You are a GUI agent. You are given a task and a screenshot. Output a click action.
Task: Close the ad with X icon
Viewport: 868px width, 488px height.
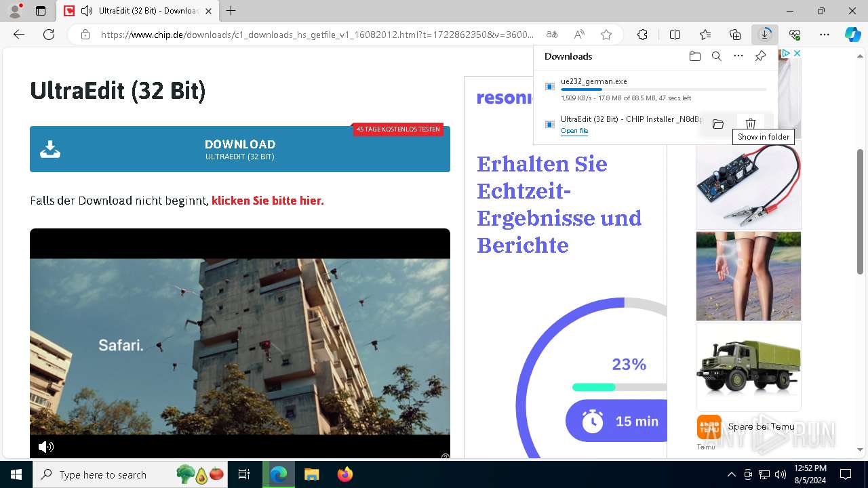tap(797, 53)
